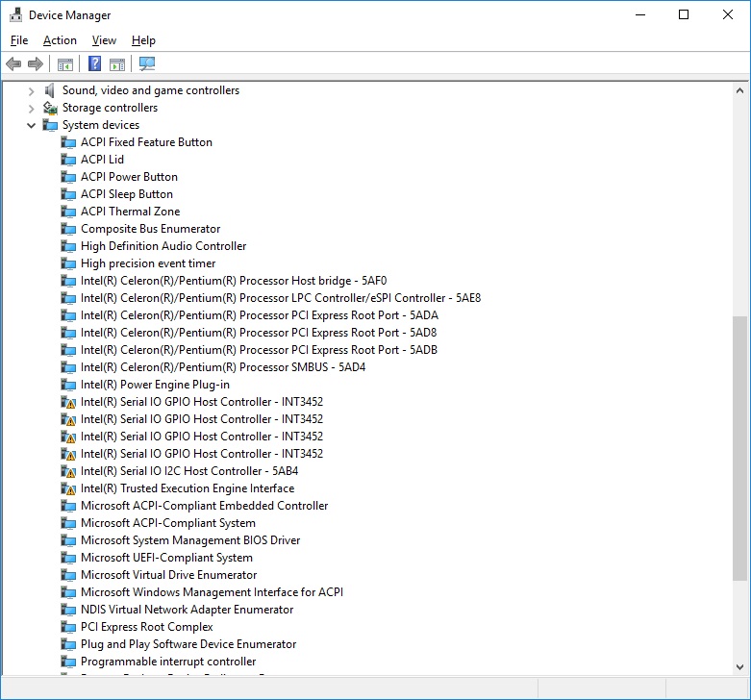The image size is (751, 700).
Task: Expand the Storage controllers category
Action: [x=31, y=109]
